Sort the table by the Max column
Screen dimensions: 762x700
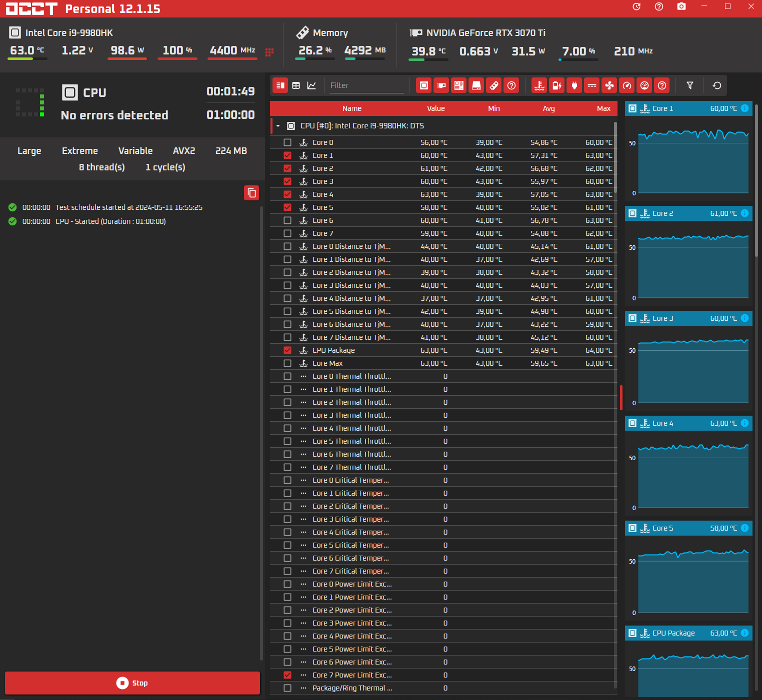point(604,108)
